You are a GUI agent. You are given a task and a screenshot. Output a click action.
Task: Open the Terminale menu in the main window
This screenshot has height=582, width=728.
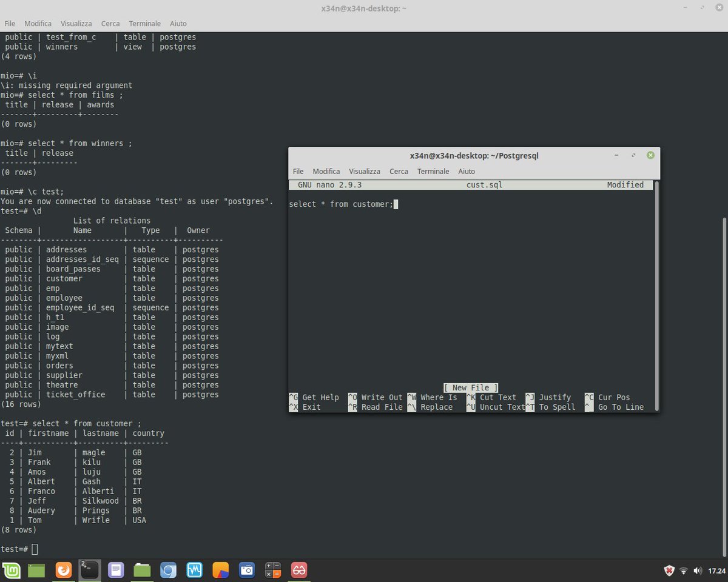pos(144,23)
